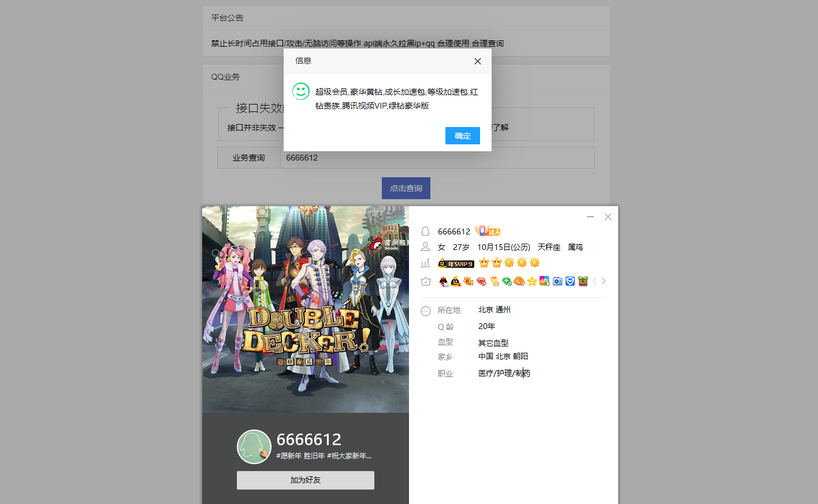Viewport: 818px width, 504px height.
Task: Expand the badge list via right chevron
Action: pos(603,281)
